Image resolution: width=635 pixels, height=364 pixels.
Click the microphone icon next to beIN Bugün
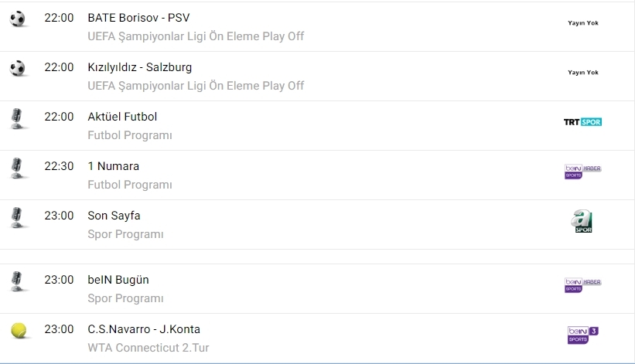click(x=17, y=281)
